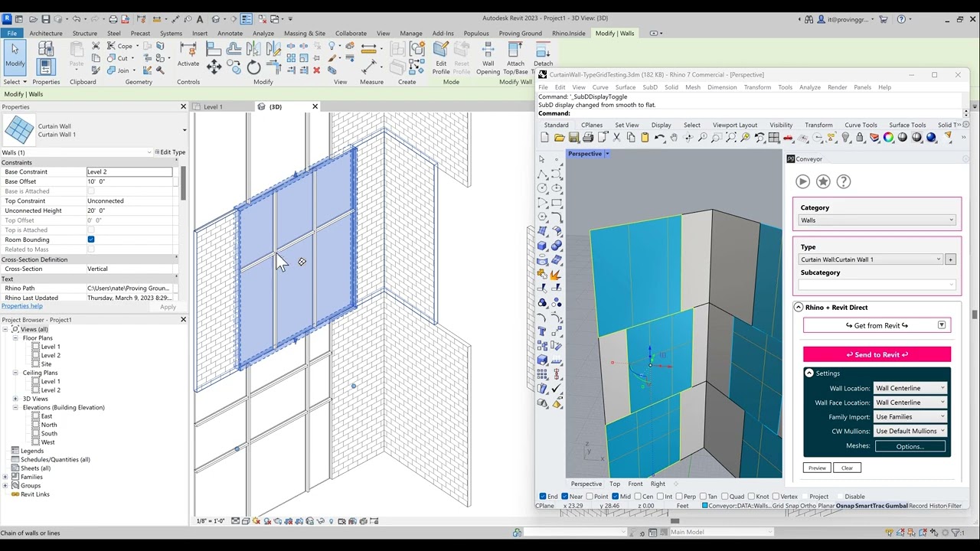Switch to the Level 1 view tab
Viewport: 980px width, 551px height.
(x=213, y=107)
